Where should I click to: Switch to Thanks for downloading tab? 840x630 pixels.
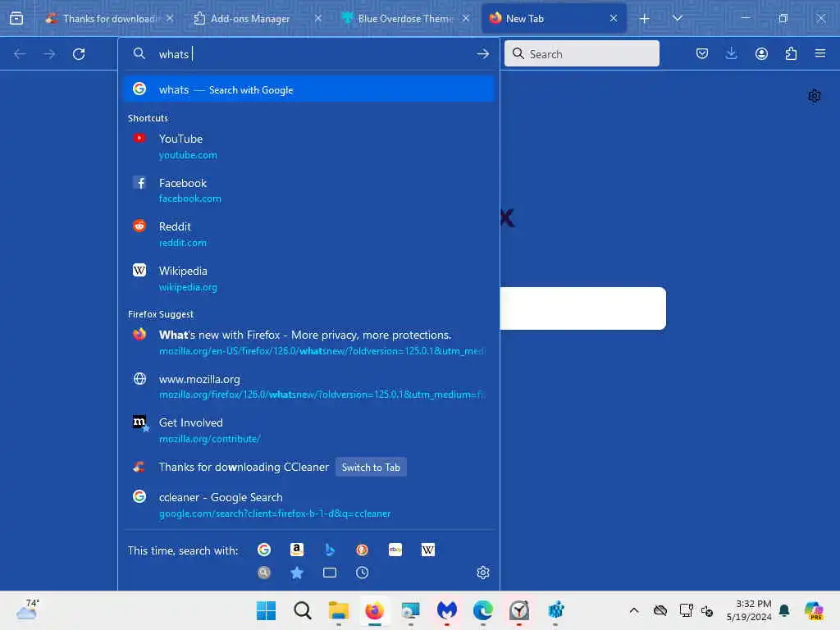click(x=111, y=19)
